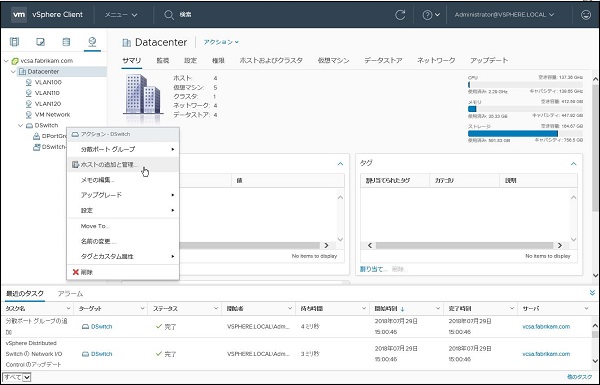Switch to the ネットワーク tab
The width and height of the screenshot is (600, 385).
click(436, 60)
